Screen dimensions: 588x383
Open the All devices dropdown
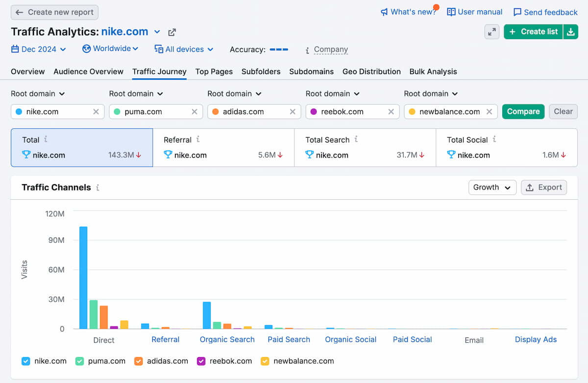tap(184, 49)
